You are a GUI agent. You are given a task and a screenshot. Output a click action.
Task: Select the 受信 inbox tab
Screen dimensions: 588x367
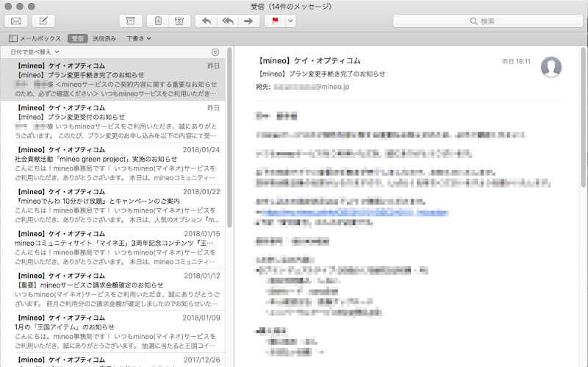tap(78, 38)
